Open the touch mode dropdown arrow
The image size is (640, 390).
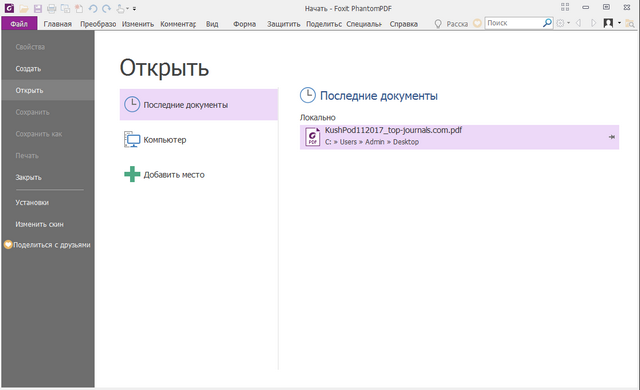pos(127,9)
